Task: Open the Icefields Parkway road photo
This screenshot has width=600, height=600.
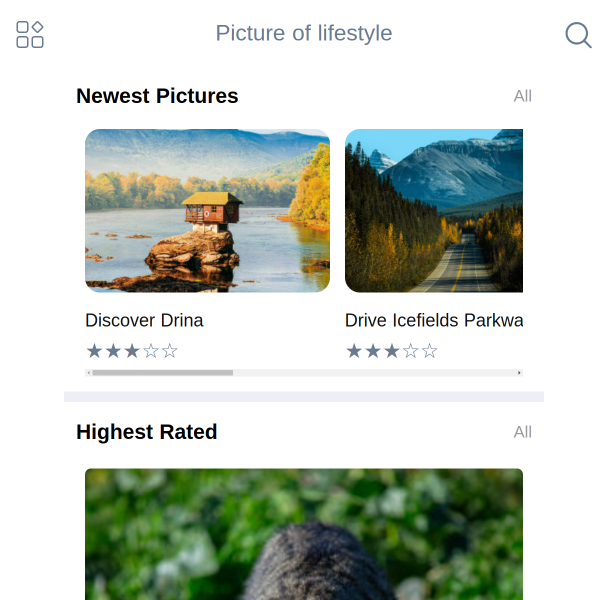Action: [x=434, y=210]
